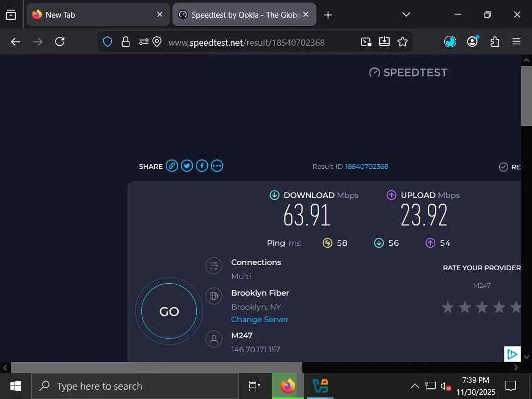This screenshot has height=399, width=532.
Task: Open picture-in-picture icon in address bar
Action: [366, 42]
